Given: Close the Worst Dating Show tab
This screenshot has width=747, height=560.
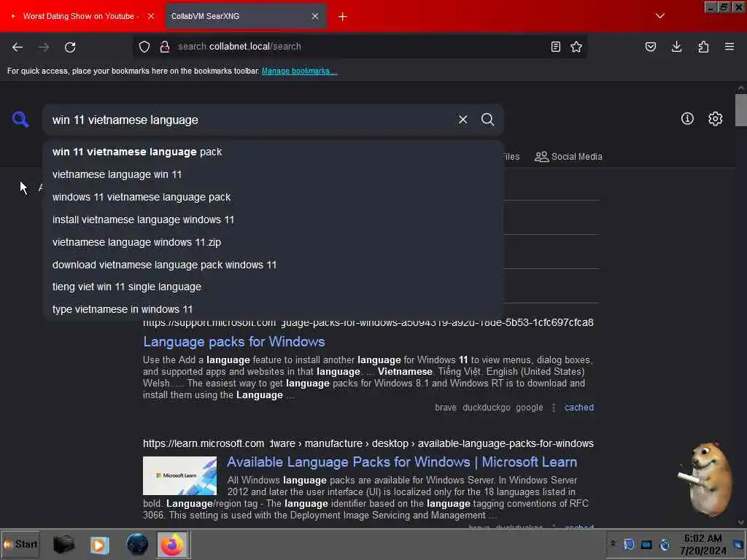Looking at the screenshot, I should coord(151,16).
